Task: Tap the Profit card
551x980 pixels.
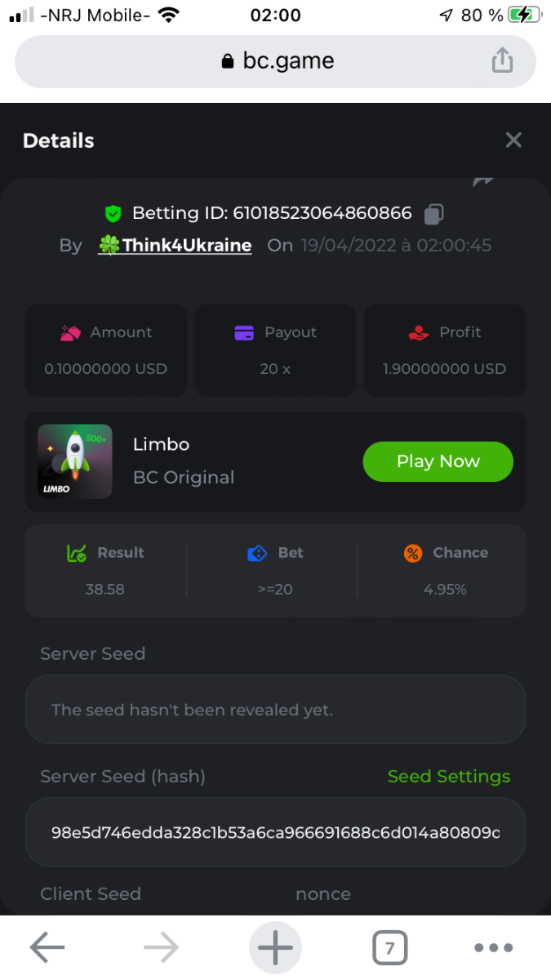Action: [444, 350]
